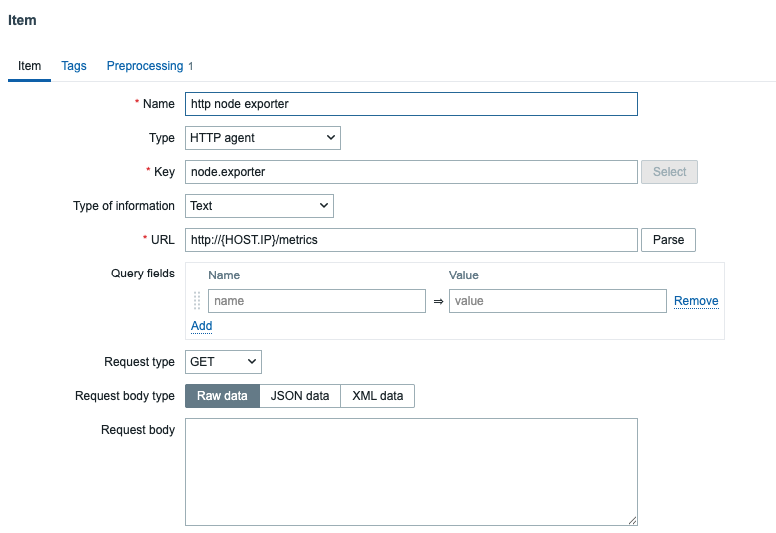Select XML data request body type
The height and width of the screenshot is (533, 776).
click(x=378, y=396)
